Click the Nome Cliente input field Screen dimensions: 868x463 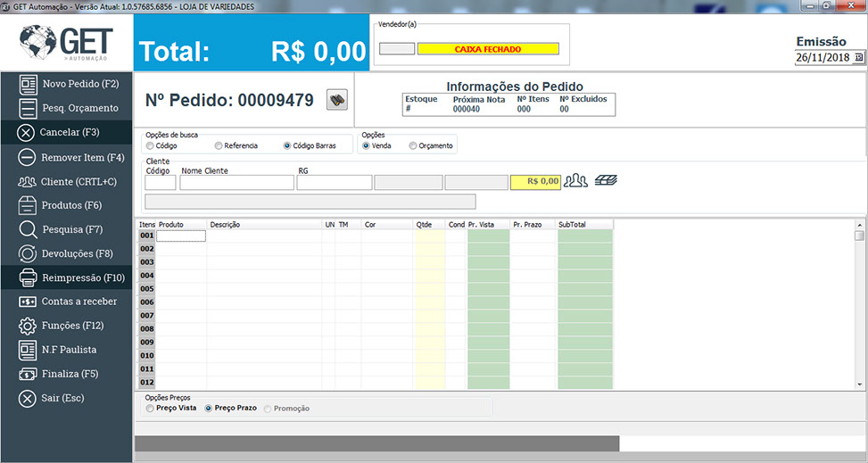(236, 182)
